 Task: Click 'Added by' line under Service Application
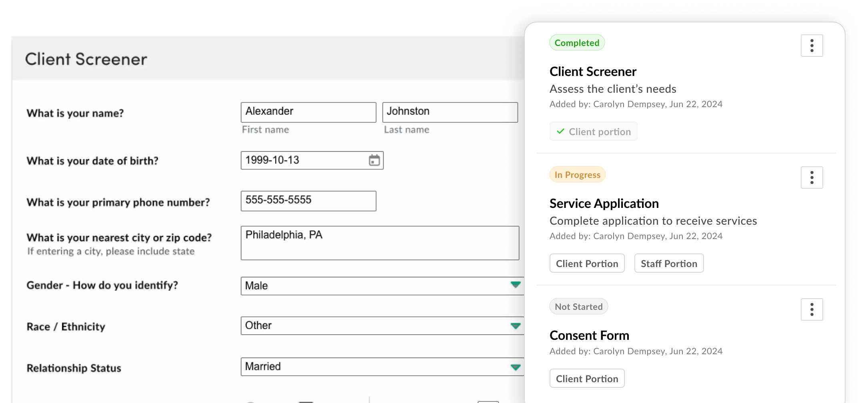pyautogui.click(x=636, y=236)
